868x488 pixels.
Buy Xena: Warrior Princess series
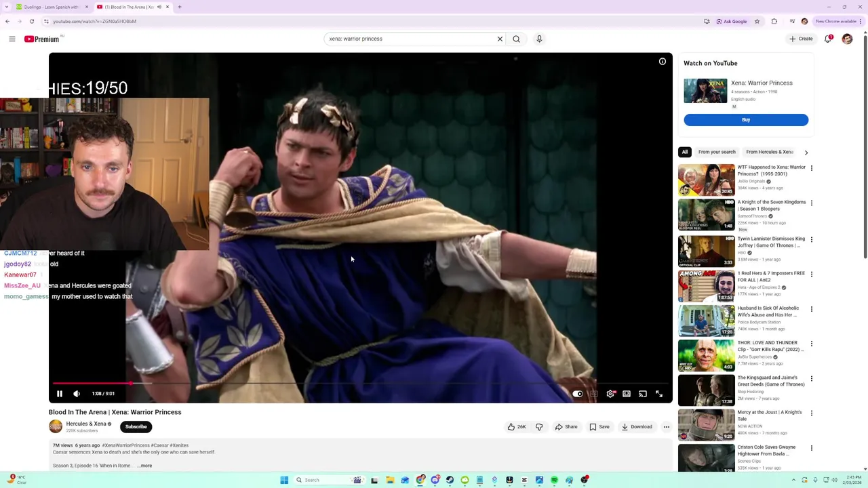coord(746,120)
